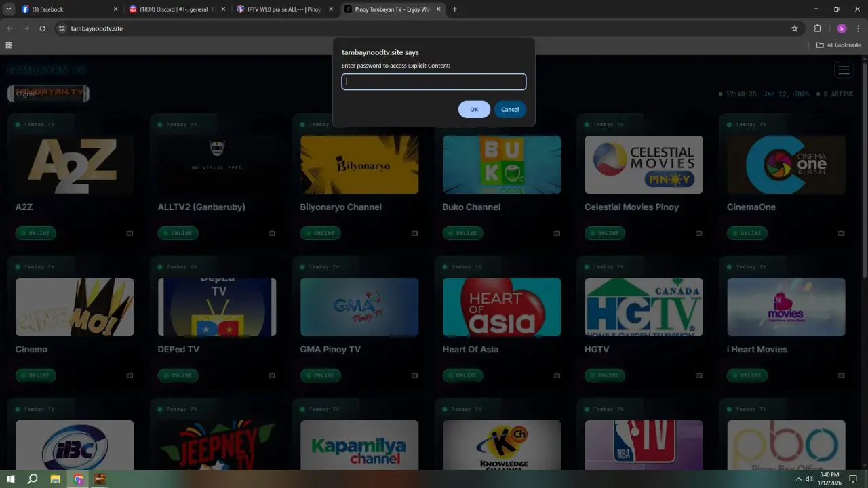Click the profile avatar in Chrome toolbar
The image size is (868, 488).
point(842,28)
